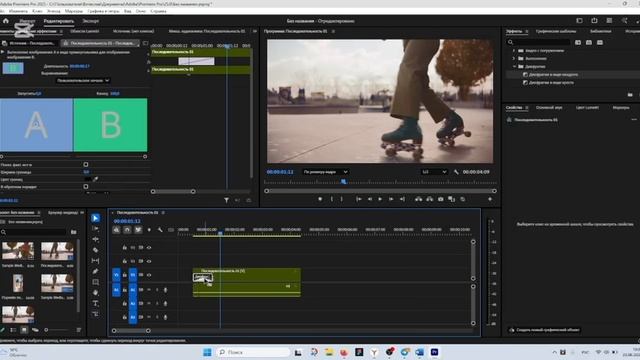This screenshot has width=640, height=360.
Task: Select the Track Select Forward tool
Action: [96, 229]
